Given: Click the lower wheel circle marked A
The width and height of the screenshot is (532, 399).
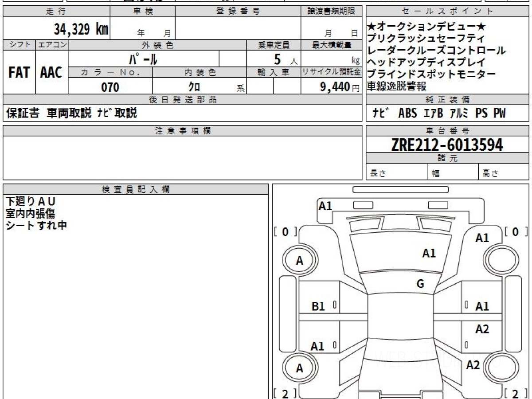Looking at the screenshot, I should pos(300,368).
